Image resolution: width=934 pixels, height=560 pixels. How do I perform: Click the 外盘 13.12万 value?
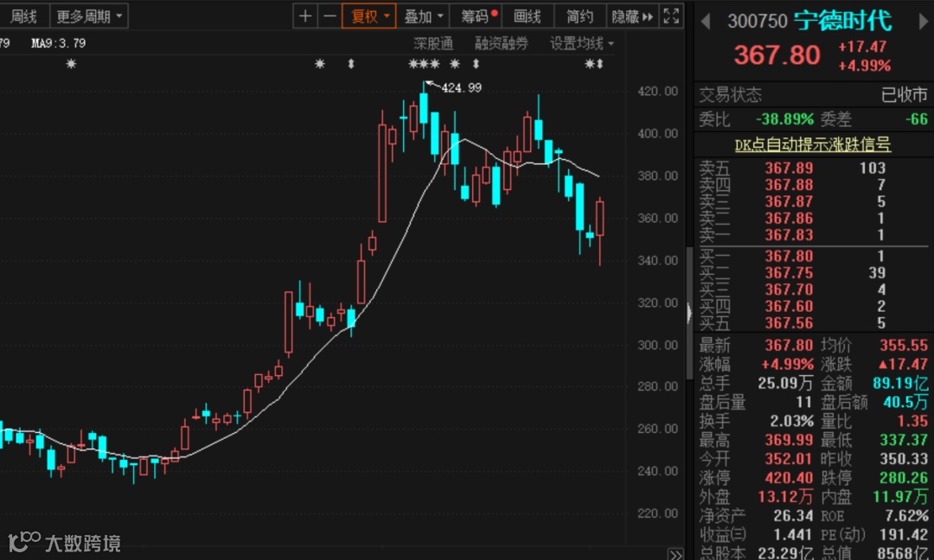pos(785,497)
